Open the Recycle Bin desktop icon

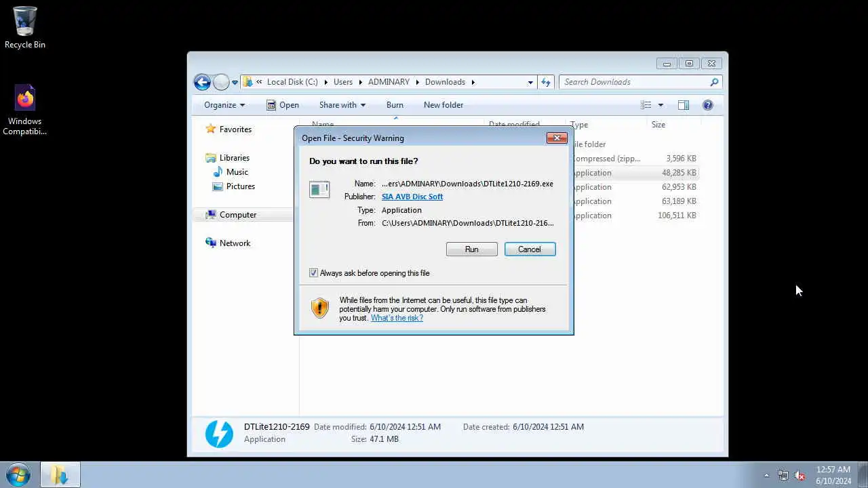pyautogui.click(x=25, y=27)
